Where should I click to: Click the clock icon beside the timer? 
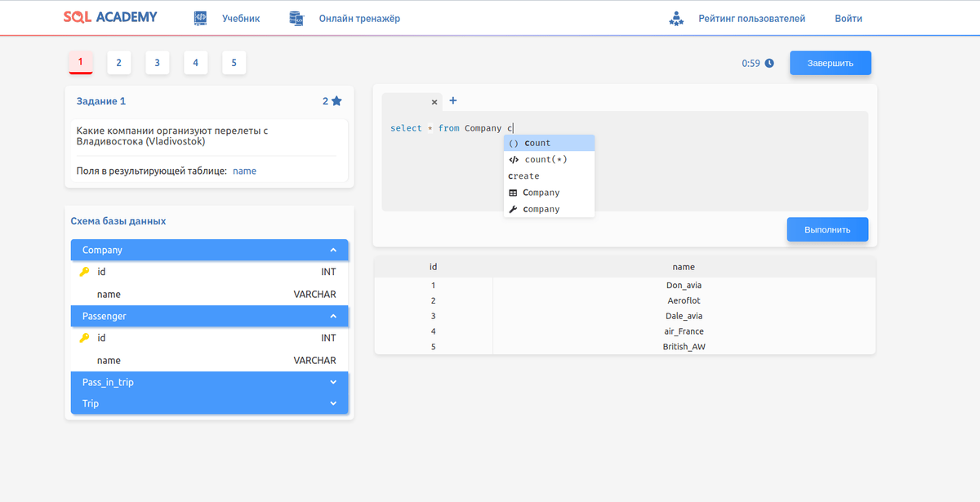769,63
